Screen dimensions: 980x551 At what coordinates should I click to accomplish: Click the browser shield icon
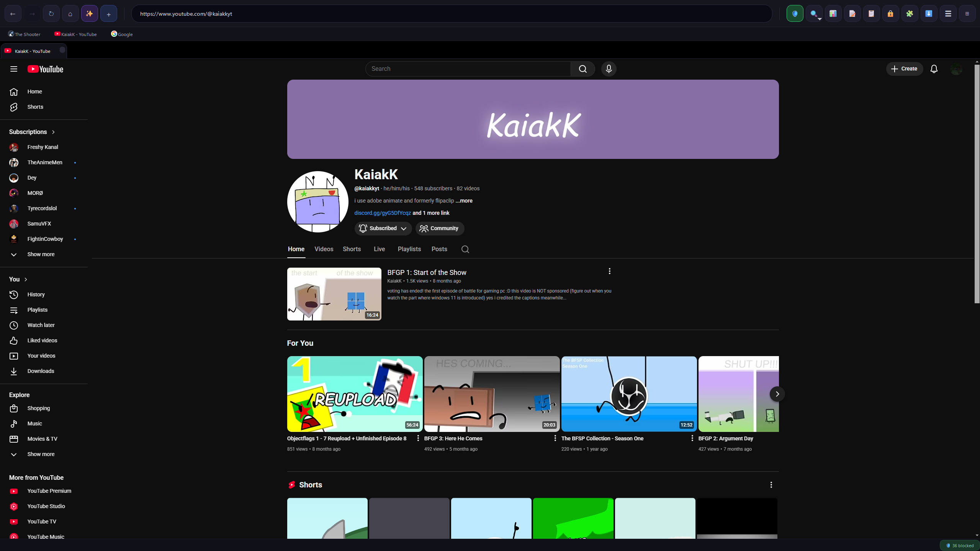[x=795, y=14]
